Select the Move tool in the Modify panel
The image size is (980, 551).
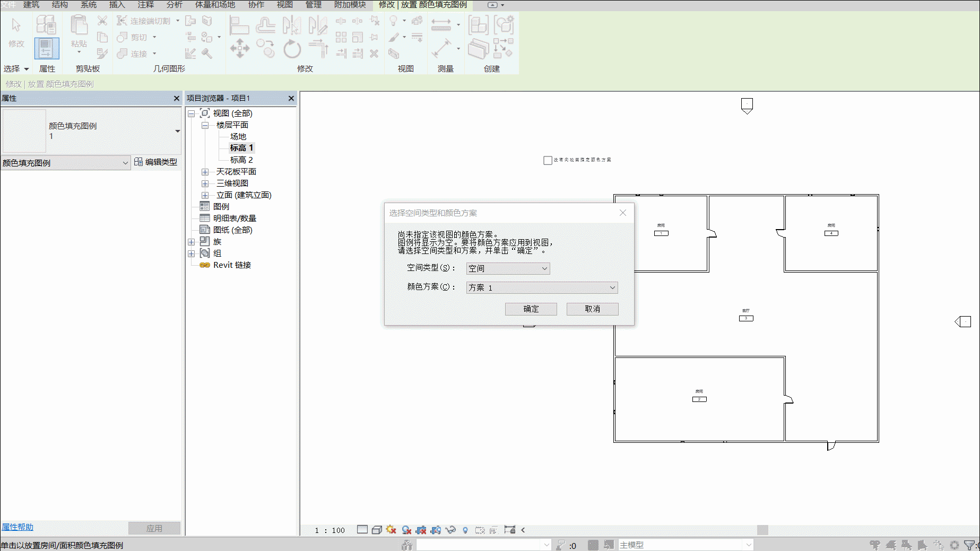pyautogui.click(x=239, y=48)
